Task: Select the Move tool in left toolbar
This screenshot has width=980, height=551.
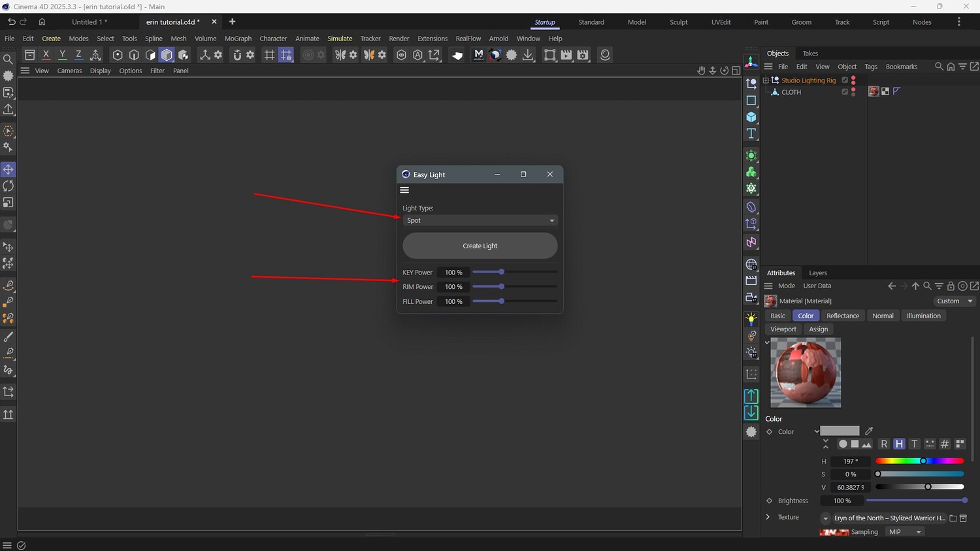Action: (x=8, y=170)
